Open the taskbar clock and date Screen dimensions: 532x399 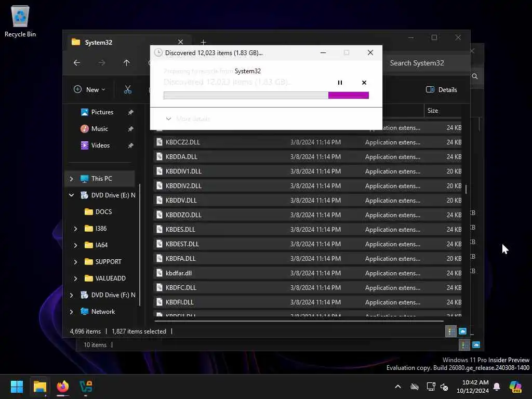point(472,387)
